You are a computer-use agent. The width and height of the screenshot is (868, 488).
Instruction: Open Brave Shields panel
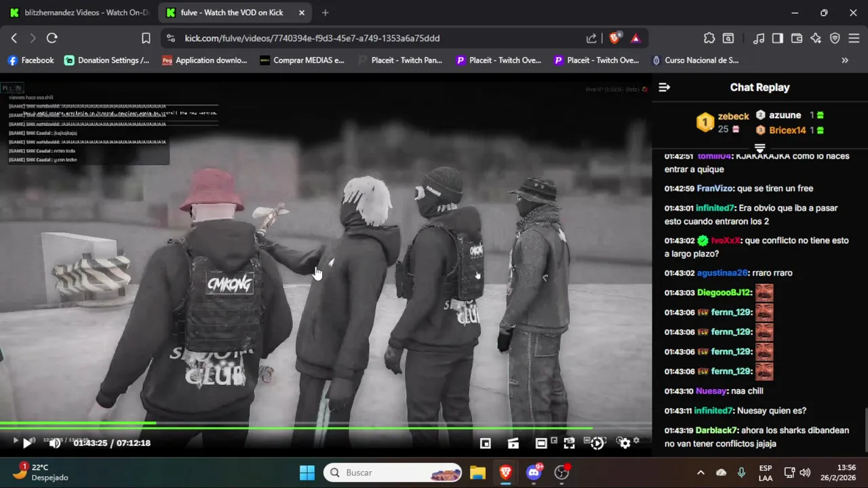coord(614,39)
